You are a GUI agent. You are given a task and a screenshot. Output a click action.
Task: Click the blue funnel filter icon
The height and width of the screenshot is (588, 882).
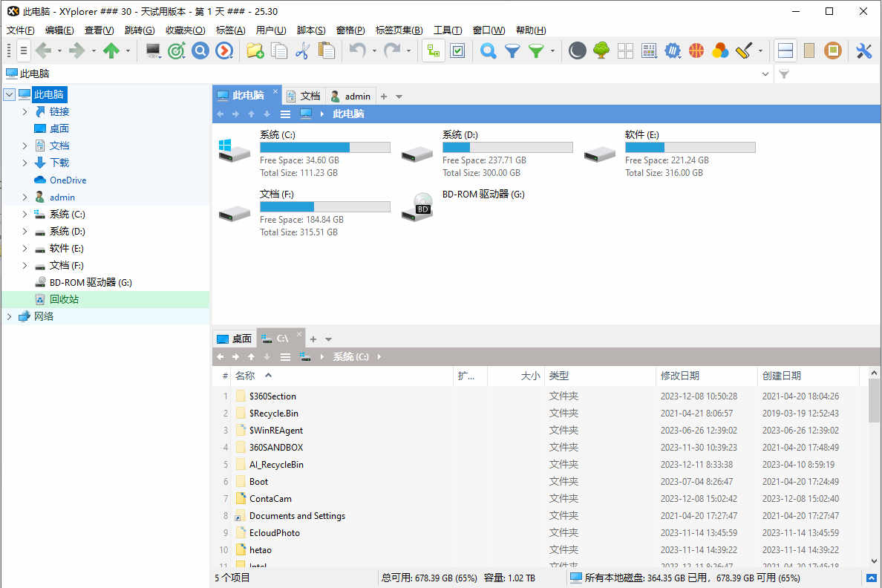[512, 50]
